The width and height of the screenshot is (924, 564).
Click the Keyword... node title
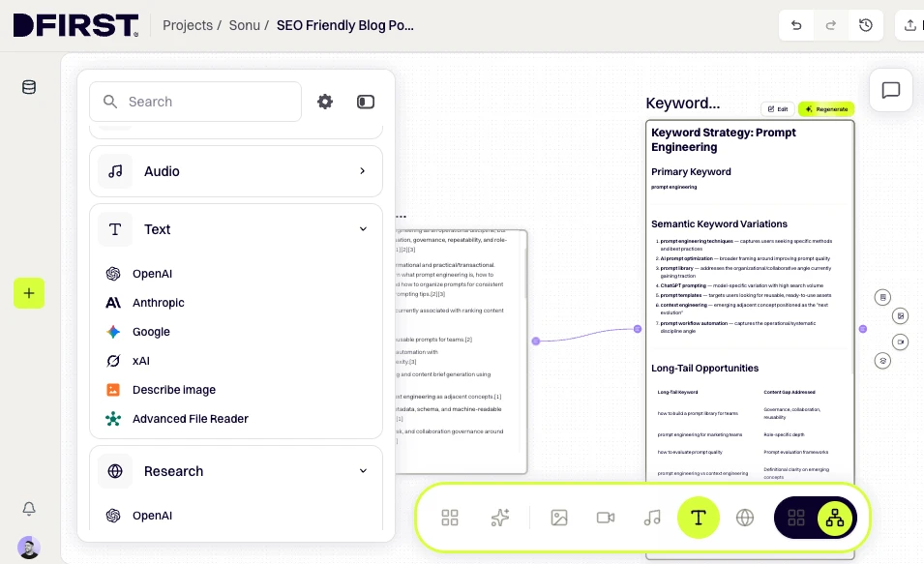coord(683,104)
